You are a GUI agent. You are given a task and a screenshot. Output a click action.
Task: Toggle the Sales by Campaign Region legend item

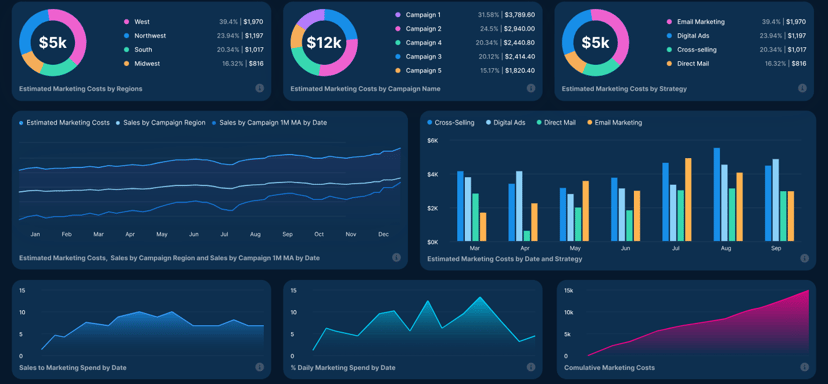point(161,123)
